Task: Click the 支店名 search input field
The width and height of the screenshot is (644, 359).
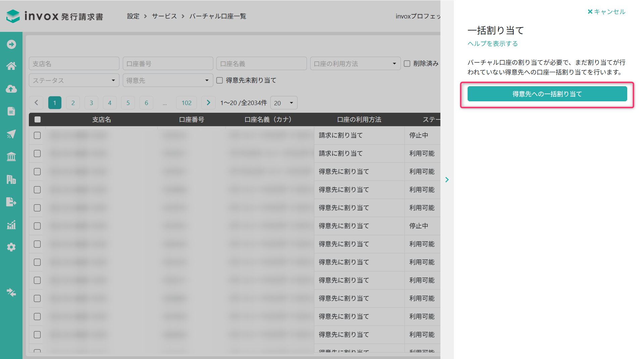Action: click(74, 64)
